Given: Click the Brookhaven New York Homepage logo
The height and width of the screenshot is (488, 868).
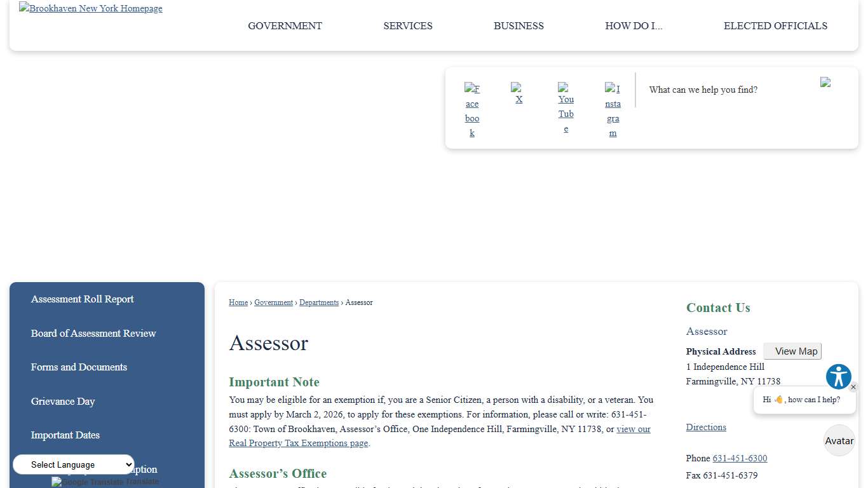Looking at the screenshot, I should 90,8.
